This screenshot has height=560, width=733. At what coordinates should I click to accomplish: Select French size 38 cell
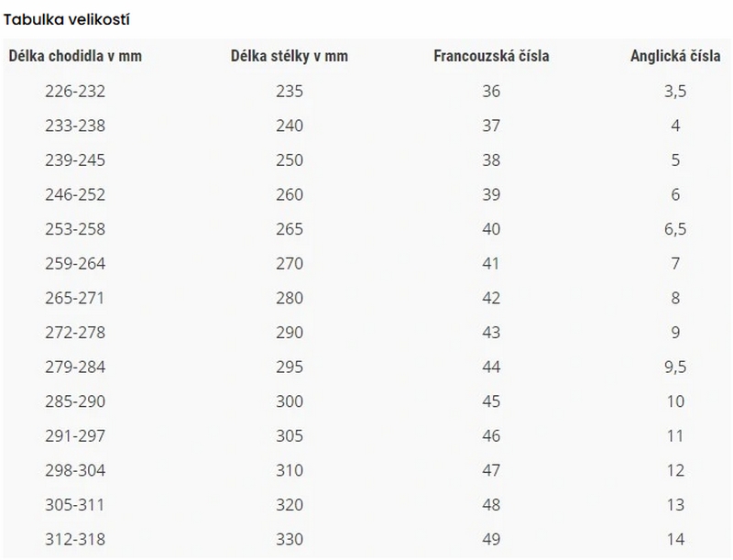491,159
